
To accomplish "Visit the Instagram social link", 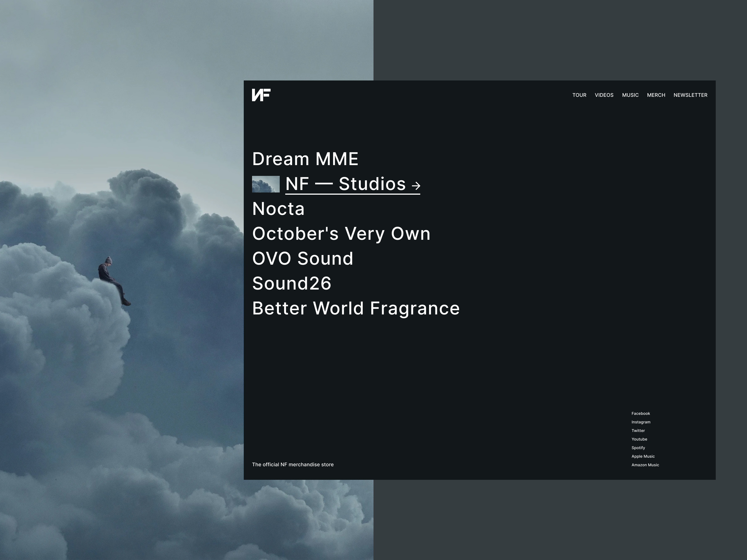I will pos(641,422).
